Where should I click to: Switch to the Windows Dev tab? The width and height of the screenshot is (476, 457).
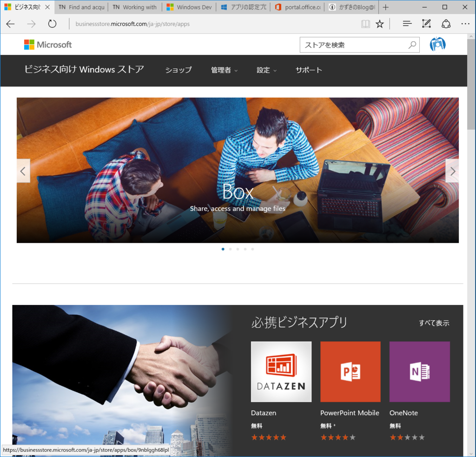click(189, 7)
